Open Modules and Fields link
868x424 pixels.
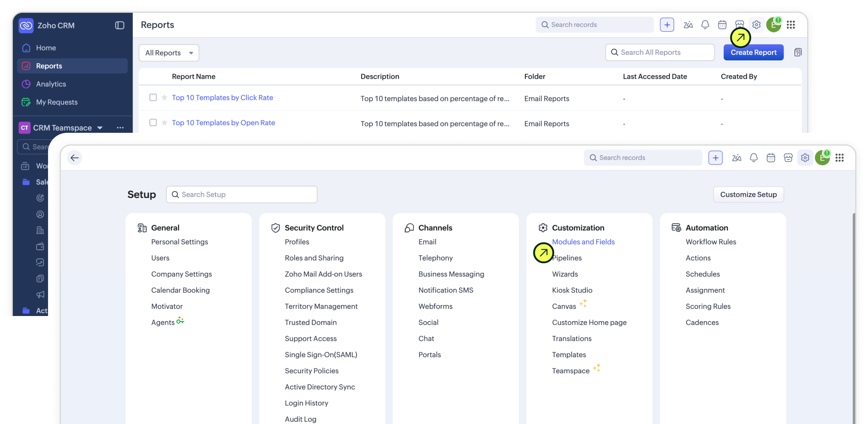[x=583, y=242]
